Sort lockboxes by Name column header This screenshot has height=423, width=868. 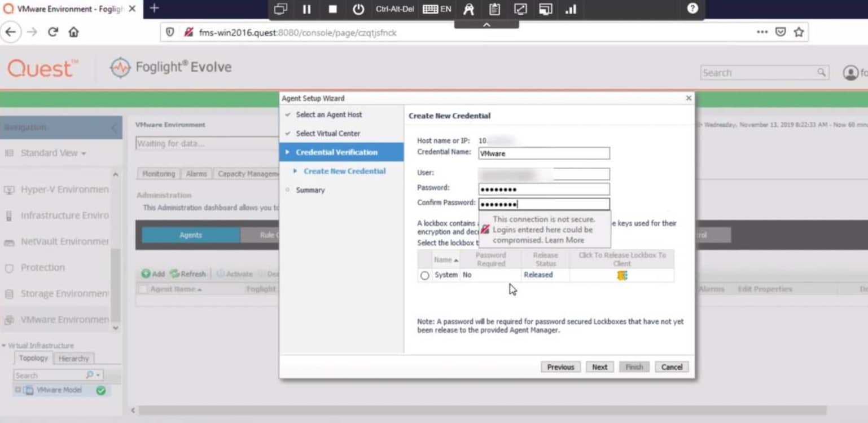click(446, 259)
